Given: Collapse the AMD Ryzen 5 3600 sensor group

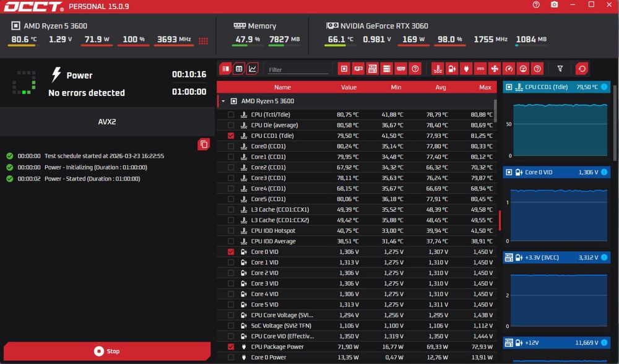Looking at the screenshot, I should (x=223, y=102).
